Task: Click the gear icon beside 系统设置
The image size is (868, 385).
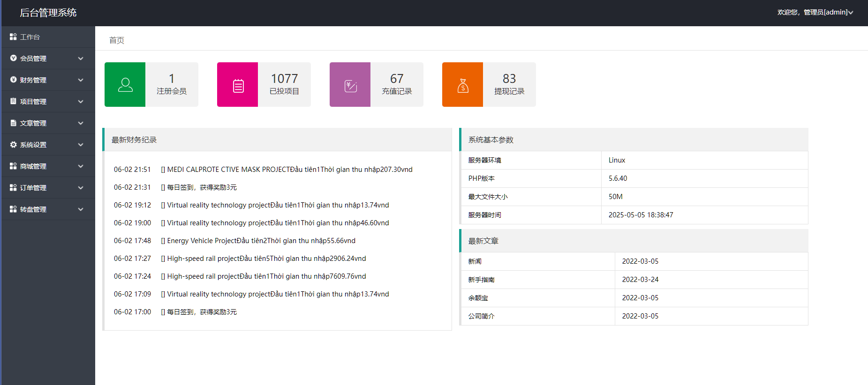Action: tap(13, 145)
